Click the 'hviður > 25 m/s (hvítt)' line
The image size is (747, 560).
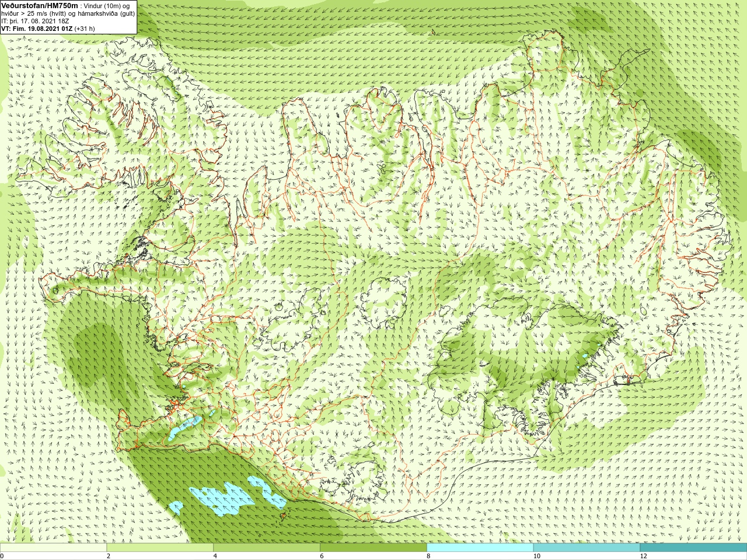pos(68,13)
